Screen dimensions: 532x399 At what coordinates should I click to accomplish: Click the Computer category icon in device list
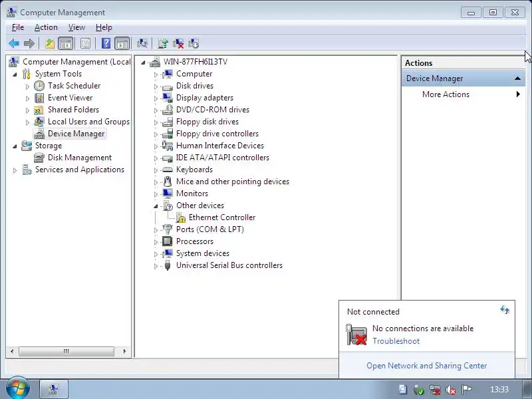pyautogui.click(x=168, y=74)
